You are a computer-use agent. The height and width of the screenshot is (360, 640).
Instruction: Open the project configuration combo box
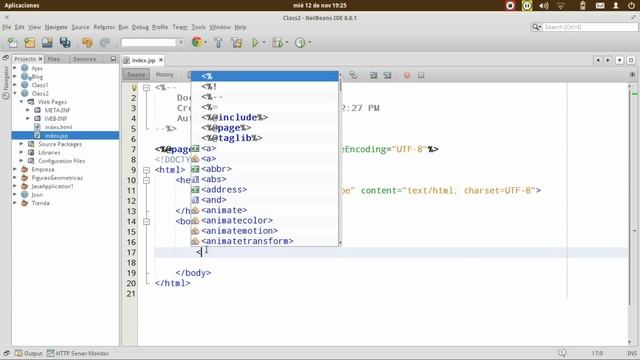(x=153, y=42)
